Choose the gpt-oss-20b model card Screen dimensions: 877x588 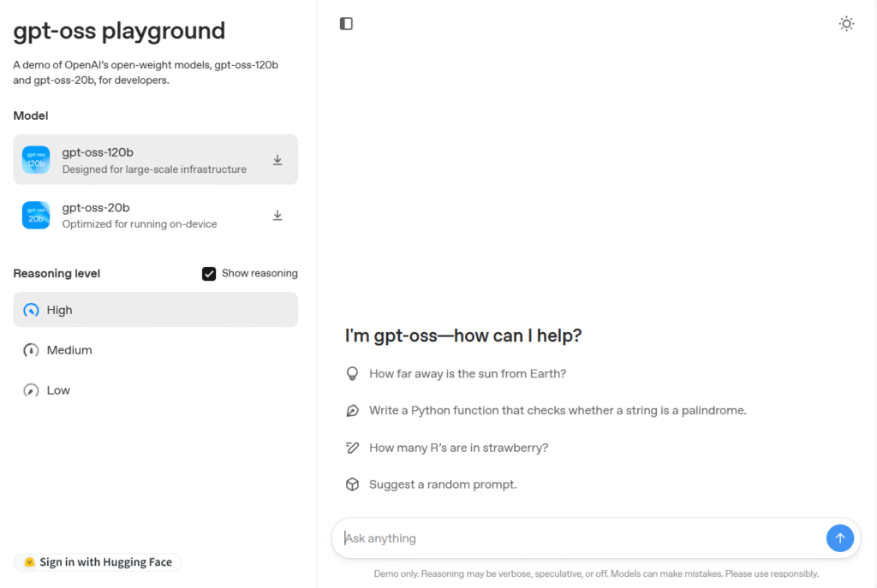coord(156,215)
